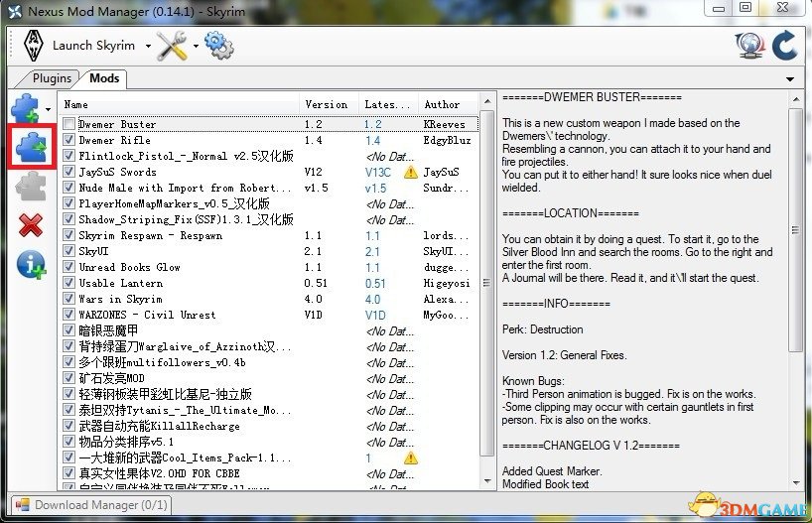Screen dimensions: 812x523
Task: Click the blue refresh arrow icon
Action: (784, 45)
